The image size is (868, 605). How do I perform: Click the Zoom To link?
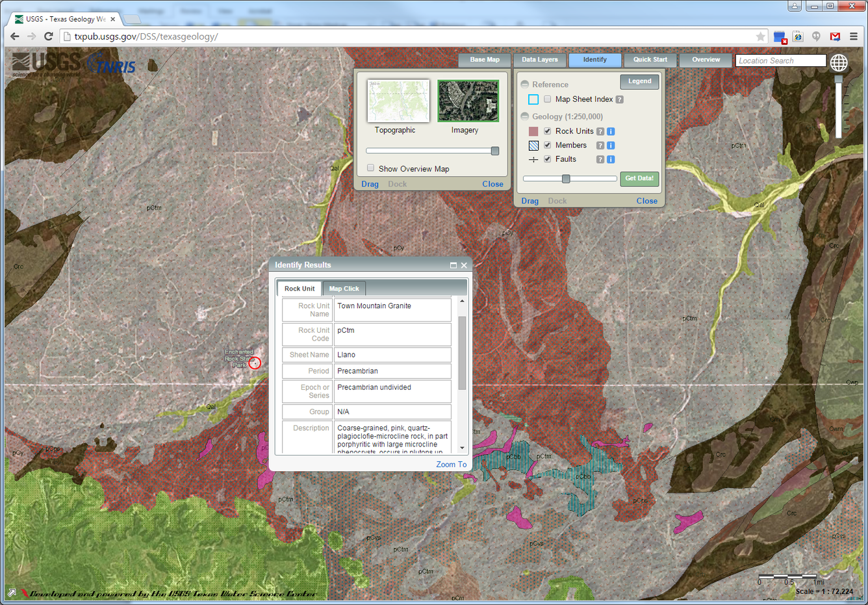(x=451, y=465)
